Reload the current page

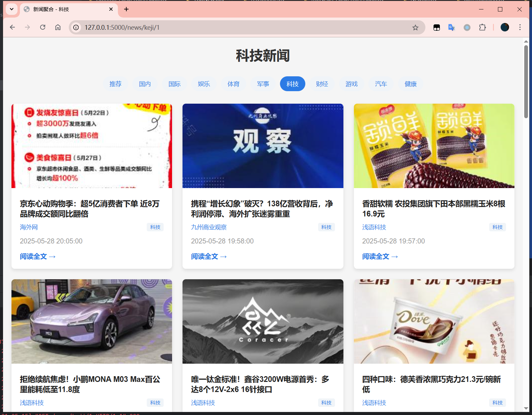tap(43, 27)
